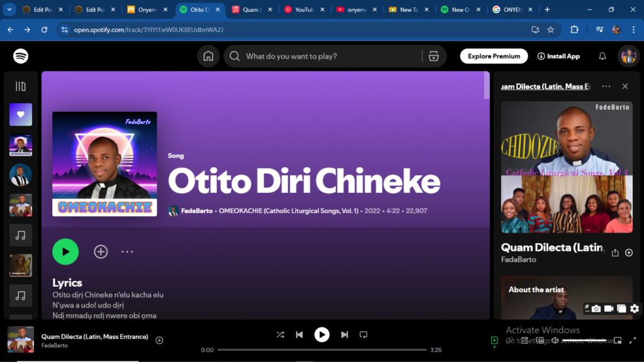Open the FadaBarto artist link in the Now Playing panel
644x362 pixels.
tap(518, 260)
